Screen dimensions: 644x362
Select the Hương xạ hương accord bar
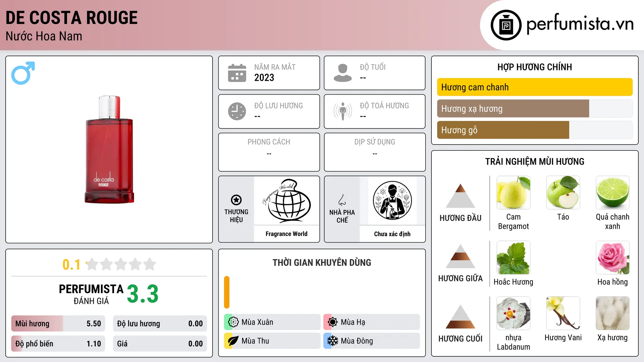pyautogui.click(x=535, y=109)
